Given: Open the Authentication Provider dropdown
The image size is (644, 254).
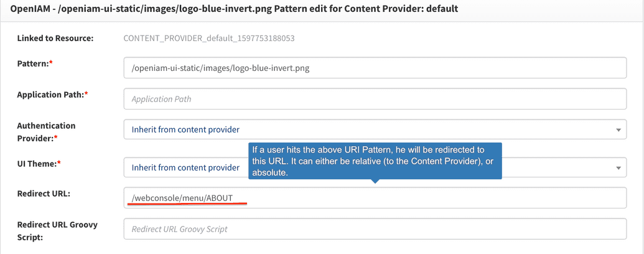Looking at the screenshot, I should point(367,129).
